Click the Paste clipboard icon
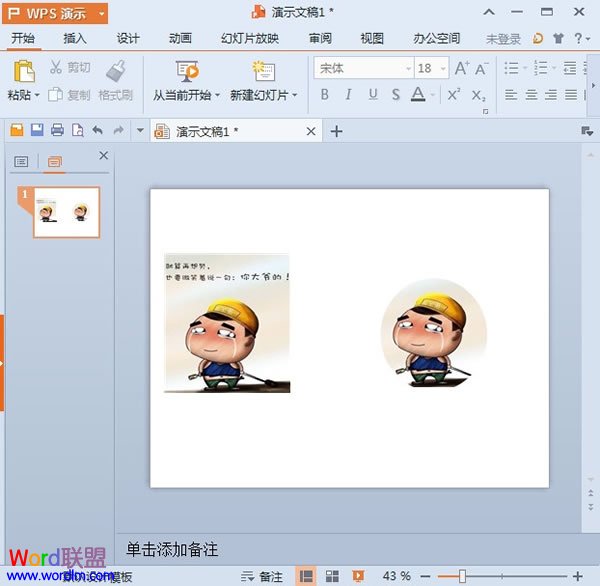Screen dimensions: 600x586 pyautogui.click(x=24, y=71)
